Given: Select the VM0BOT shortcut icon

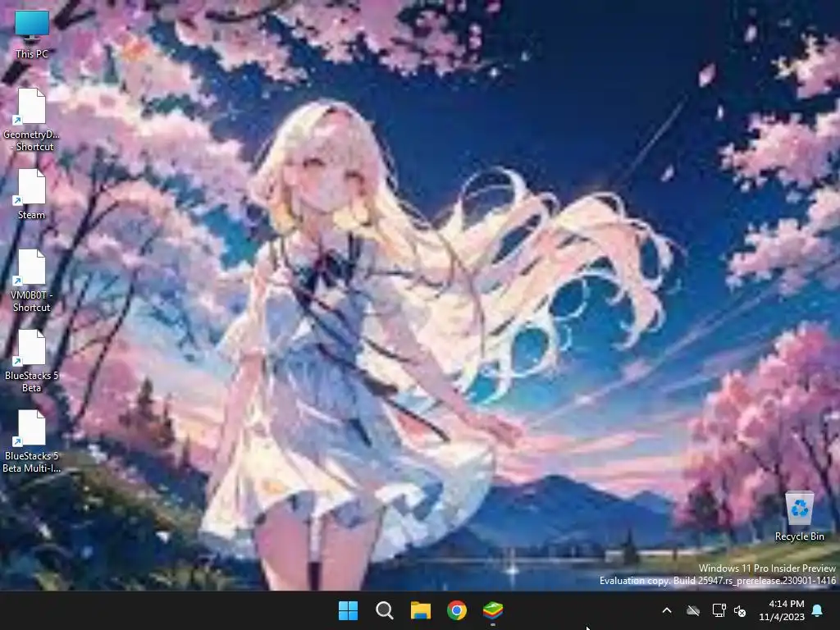Looking at the screenshot, I should click(x=32, y=281).
